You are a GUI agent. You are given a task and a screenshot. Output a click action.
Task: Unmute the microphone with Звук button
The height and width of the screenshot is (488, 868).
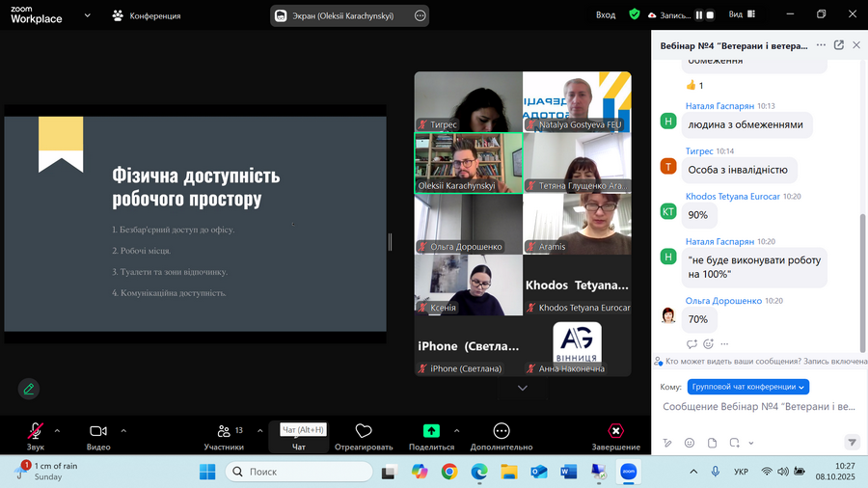click(x=36, y=431)
